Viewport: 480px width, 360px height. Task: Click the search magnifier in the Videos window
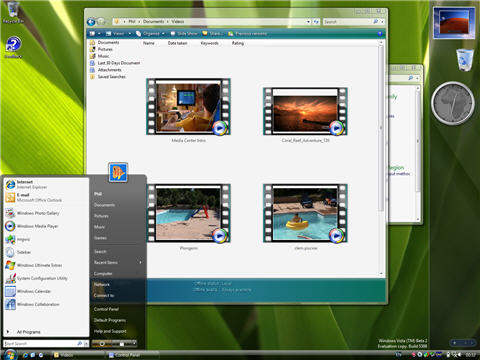coord(375,22)
